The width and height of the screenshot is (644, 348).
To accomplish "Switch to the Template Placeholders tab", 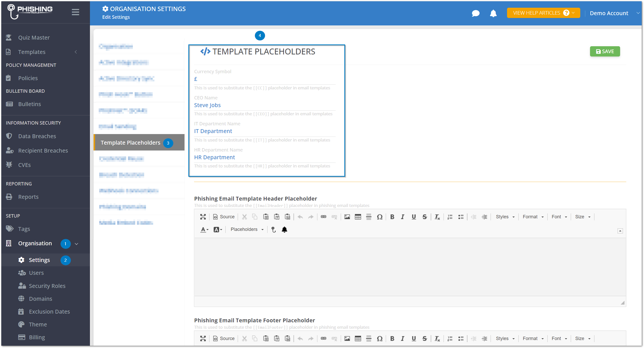I will 130,143.
